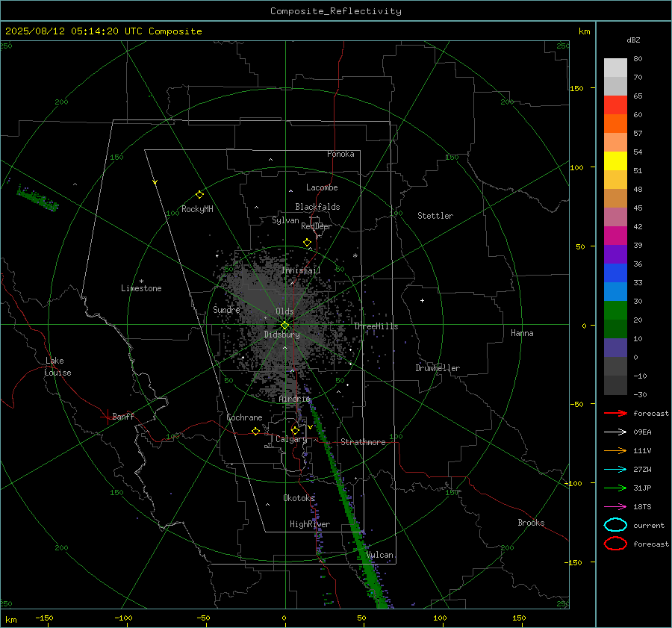Select the bright green 20-30 dBZ swatch
This screenshot has width=672, height=628.
(615, 310)
